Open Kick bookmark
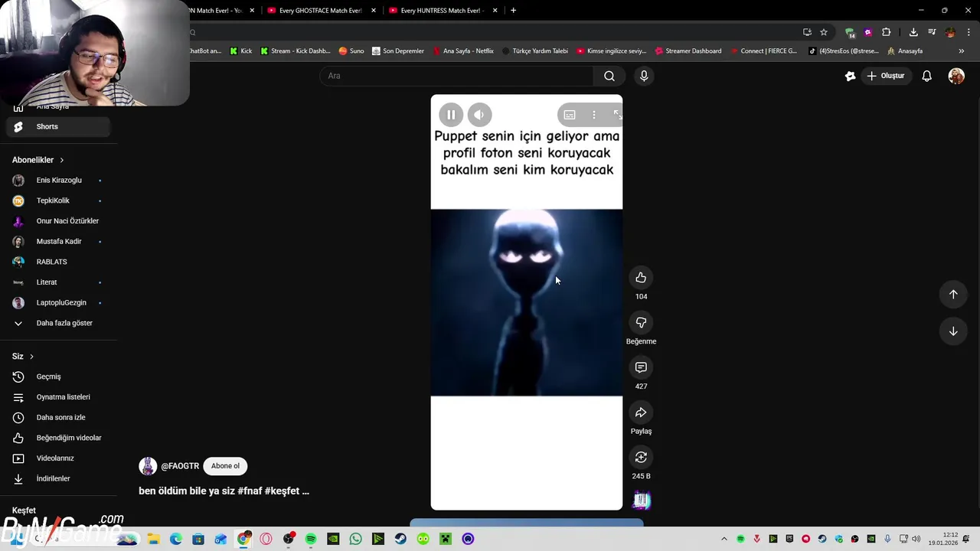Screen dimensions: 980x551 pyautogui.click(x=241, y=51)
